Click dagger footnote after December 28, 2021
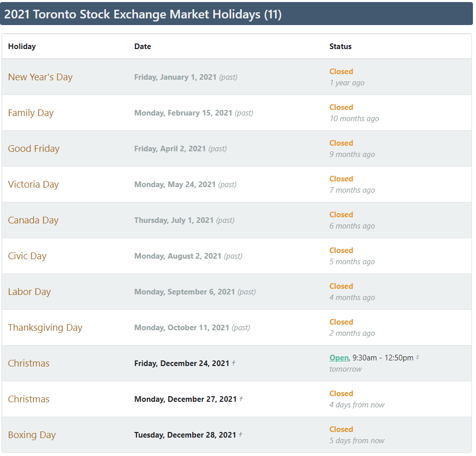Screen dimensions: 476x456 coord(240,435)
